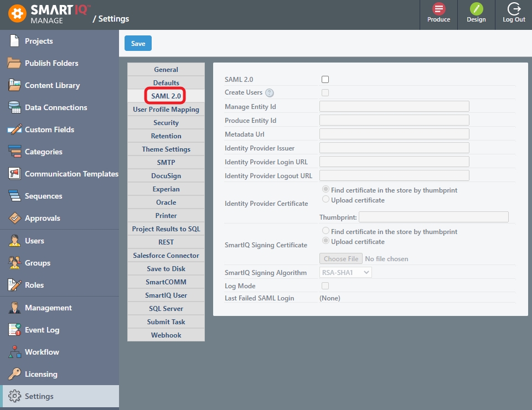Toggle the Log Mode checkbox
The width and height of the screenshot is (532, 410).
[x=325, y=286]
